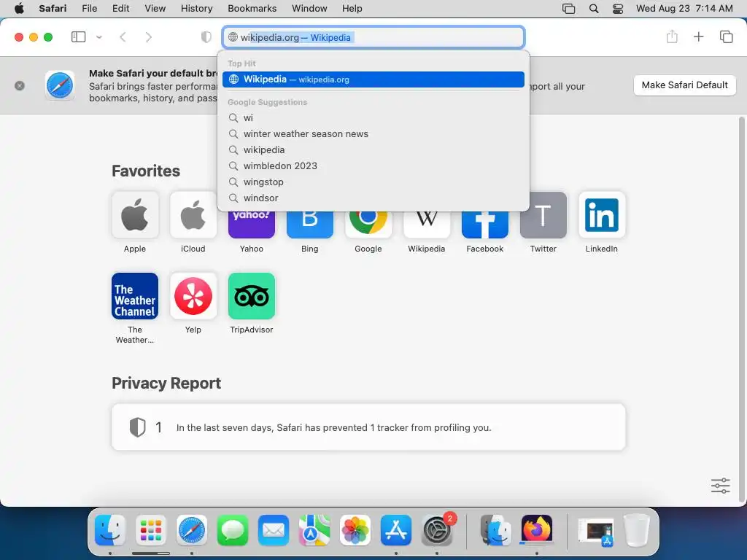This screenshot has height=560, width=747.
Task: Open the Google favorite
Action: pyautogui.click(x=368, y=225)
